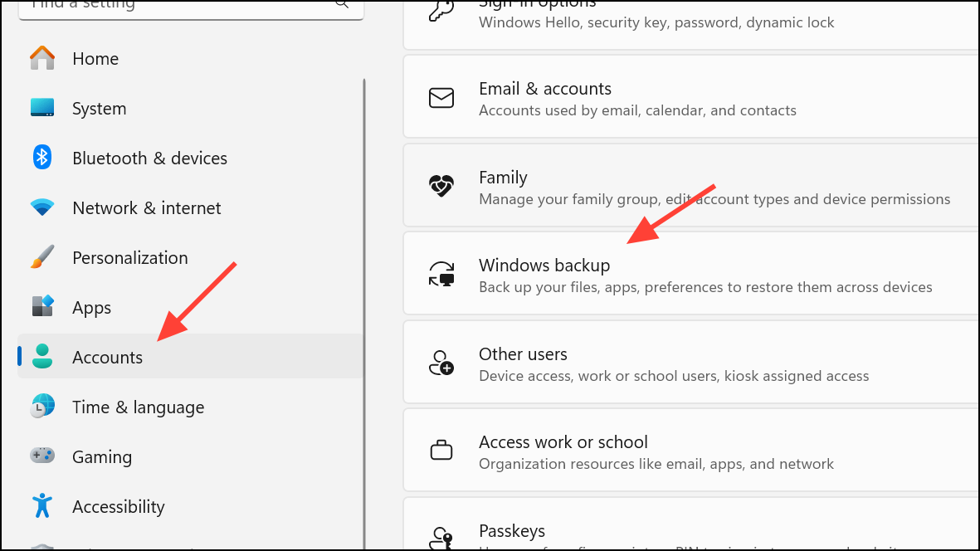Click the Gaming controller icon

[x=42, y=456]
